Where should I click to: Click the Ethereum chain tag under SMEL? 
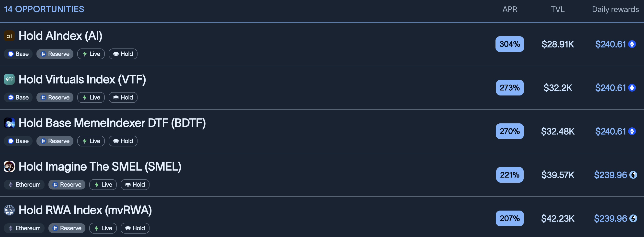[x=24, y=184]
